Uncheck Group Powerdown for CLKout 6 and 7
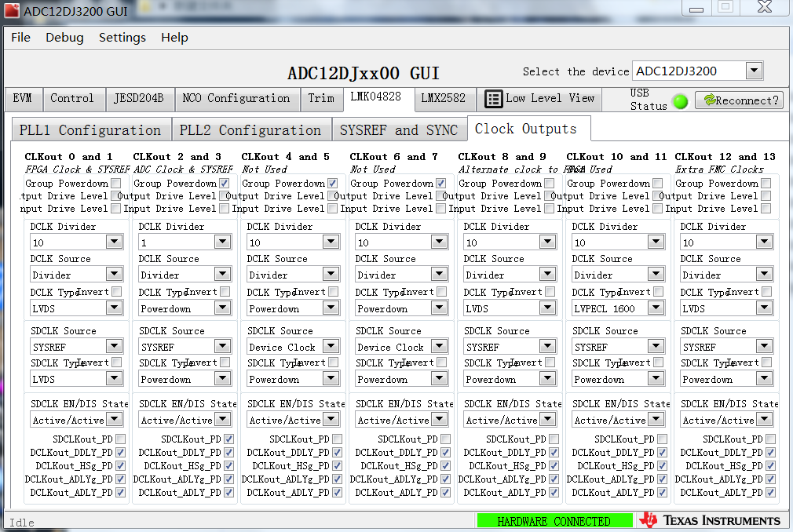The image size is (793, 532). [441, 183]
